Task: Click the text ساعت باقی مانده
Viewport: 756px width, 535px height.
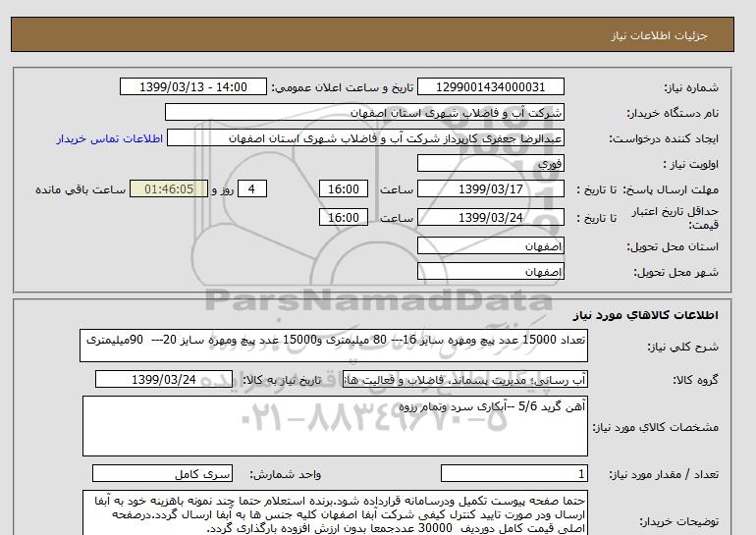Action: (x=81, y=189)
